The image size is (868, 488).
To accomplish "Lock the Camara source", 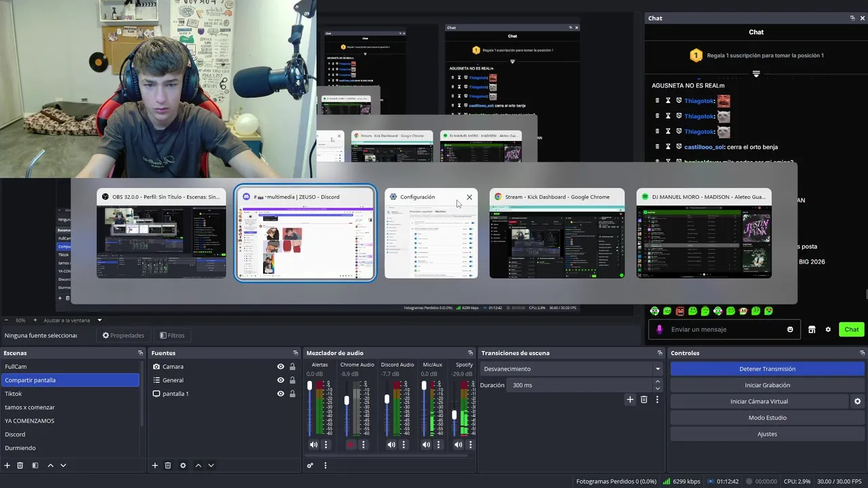I will [292, 367].
